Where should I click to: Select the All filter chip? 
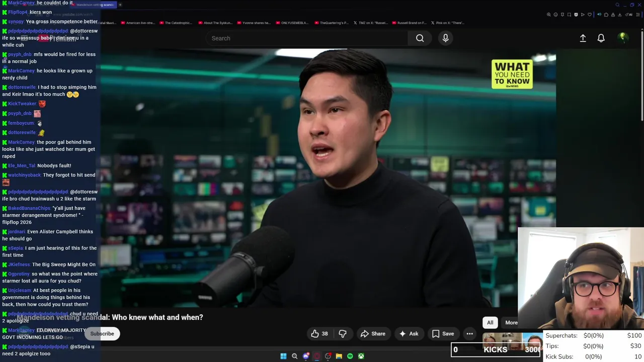coord(490,323)
